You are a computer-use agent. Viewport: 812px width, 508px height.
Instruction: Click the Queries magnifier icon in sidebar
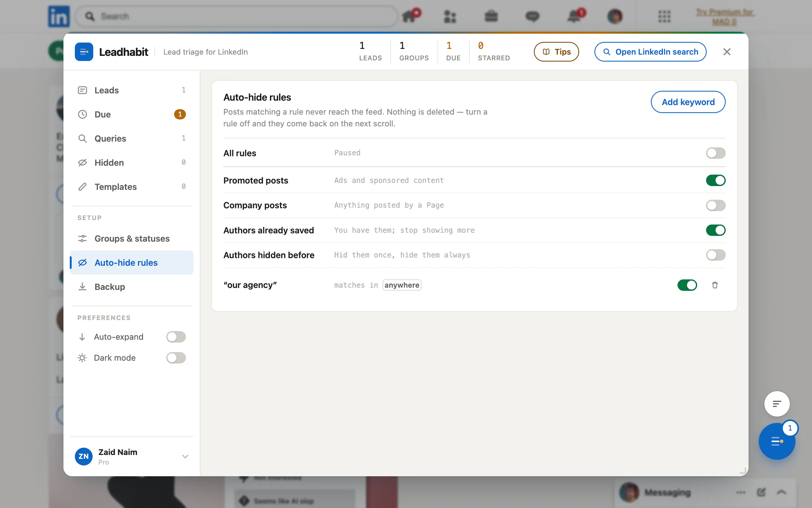coord(82,138)
